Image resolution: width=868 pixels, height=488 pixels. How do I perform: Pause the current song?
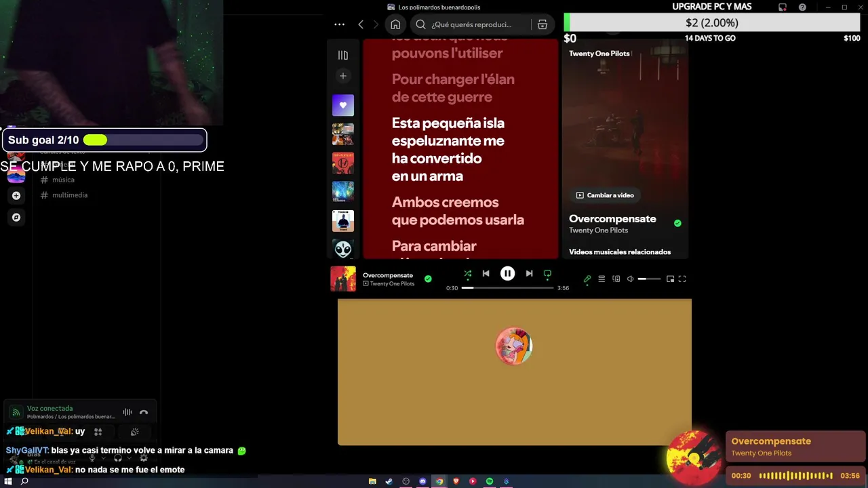tap(507, 274)
